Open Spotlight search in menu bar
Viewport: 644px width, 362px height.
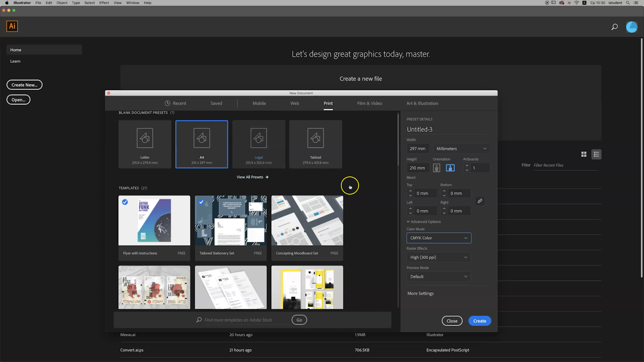coord(628,3)
